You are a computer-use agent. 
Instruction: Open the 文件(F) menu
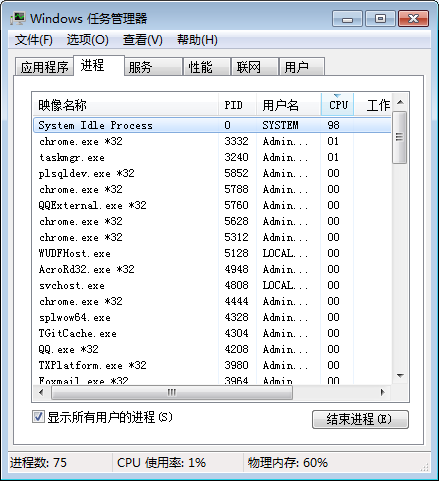34,40
